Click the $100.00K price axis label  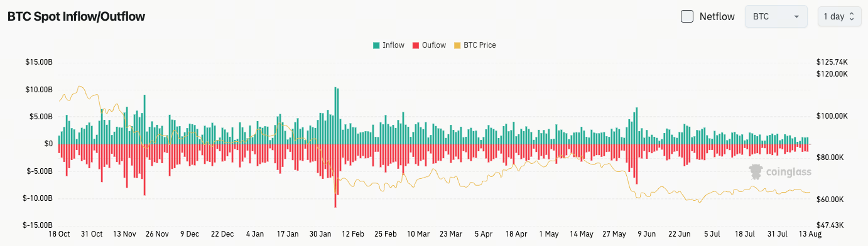[832, 115]
